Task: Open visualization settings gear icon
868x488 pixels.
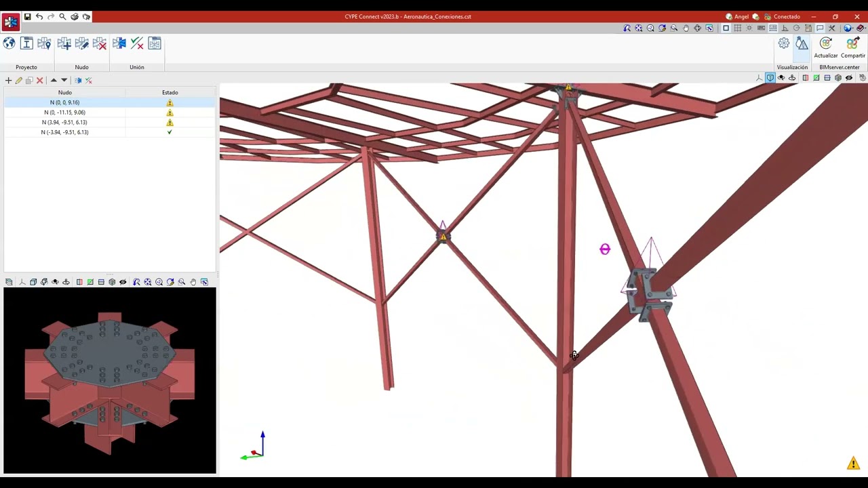Action: (x=784, y=43)
